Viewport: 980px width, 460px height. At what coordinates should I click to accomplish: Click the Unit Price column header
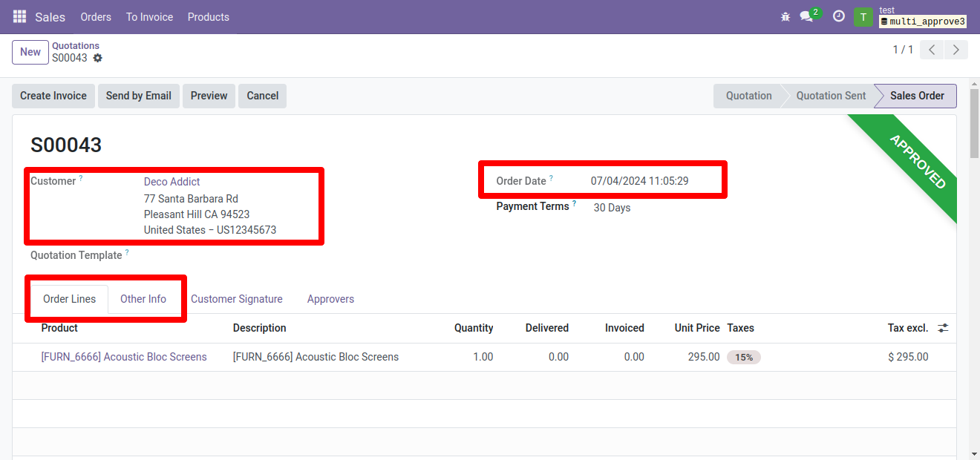[697, 328]
